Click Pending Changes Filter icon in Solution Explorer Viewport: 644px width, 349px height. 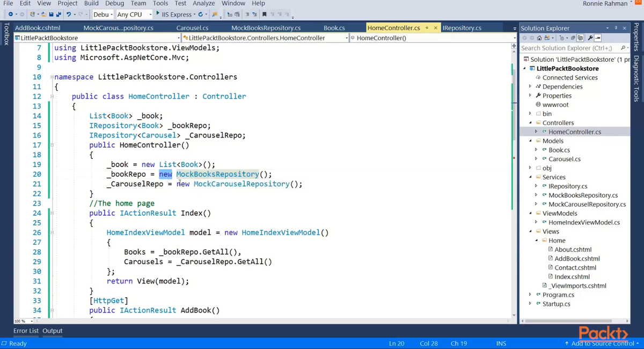(x=562, y=38)
